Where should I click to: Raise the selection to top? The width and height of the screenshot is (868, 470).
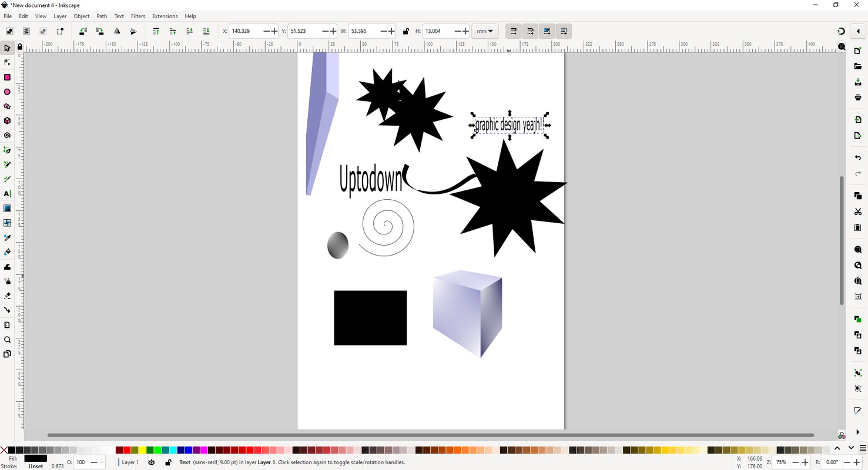coord(156,31)
